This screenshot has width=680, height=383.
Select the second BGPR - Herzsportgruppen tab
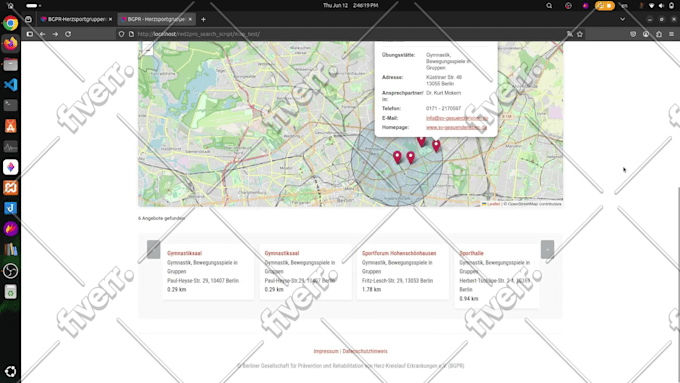click(x=157, y=19)
